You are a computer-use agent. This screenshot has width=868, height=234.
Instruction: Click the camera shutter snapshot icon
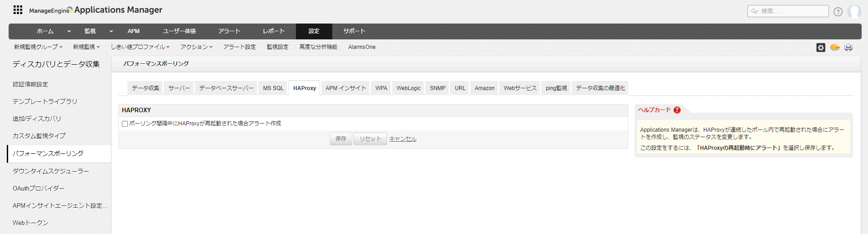coord(820,48)
